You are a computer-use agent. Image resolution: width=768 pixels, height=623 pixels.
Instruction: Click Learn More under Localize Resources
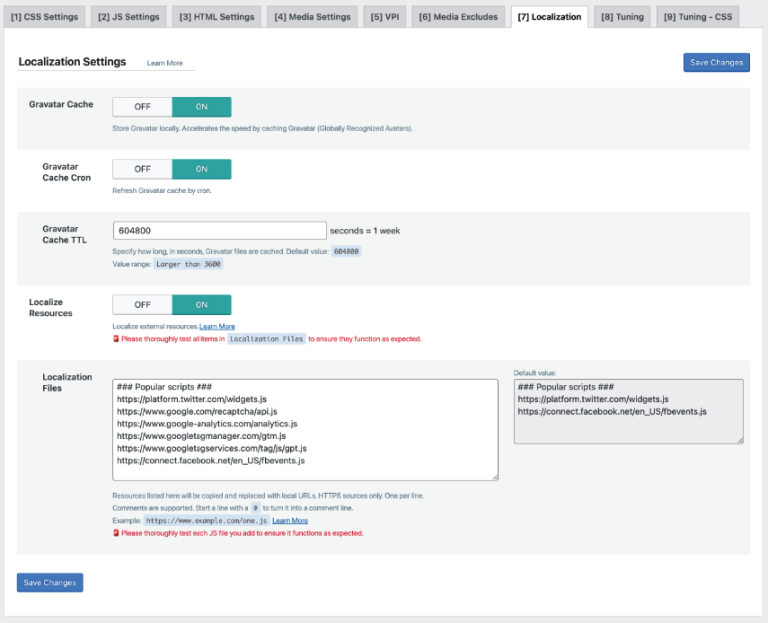[x=217, y=326]
